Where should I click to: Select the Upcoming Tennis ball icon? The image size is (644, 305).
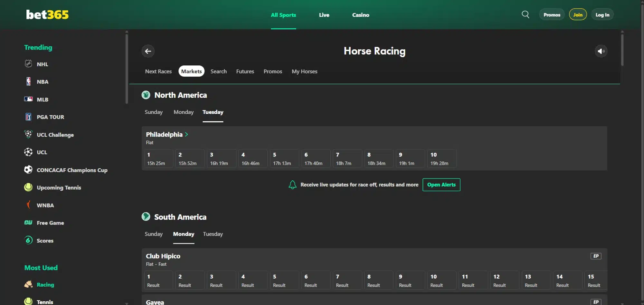pyautogui.click(x=28, y=187)
